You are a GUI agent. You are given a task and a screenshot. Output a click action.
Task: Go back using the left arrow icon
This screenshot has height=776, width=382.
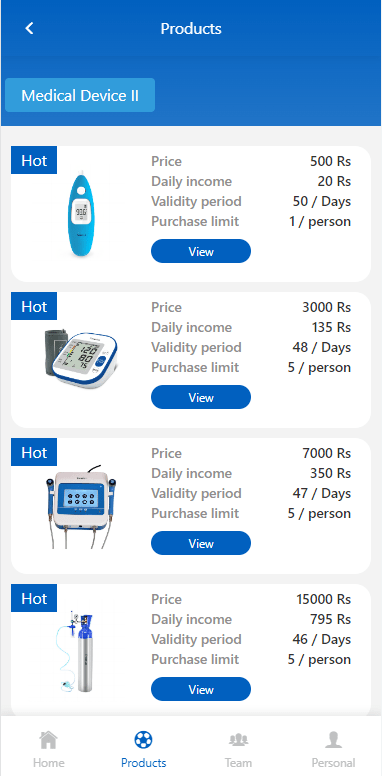29,28
